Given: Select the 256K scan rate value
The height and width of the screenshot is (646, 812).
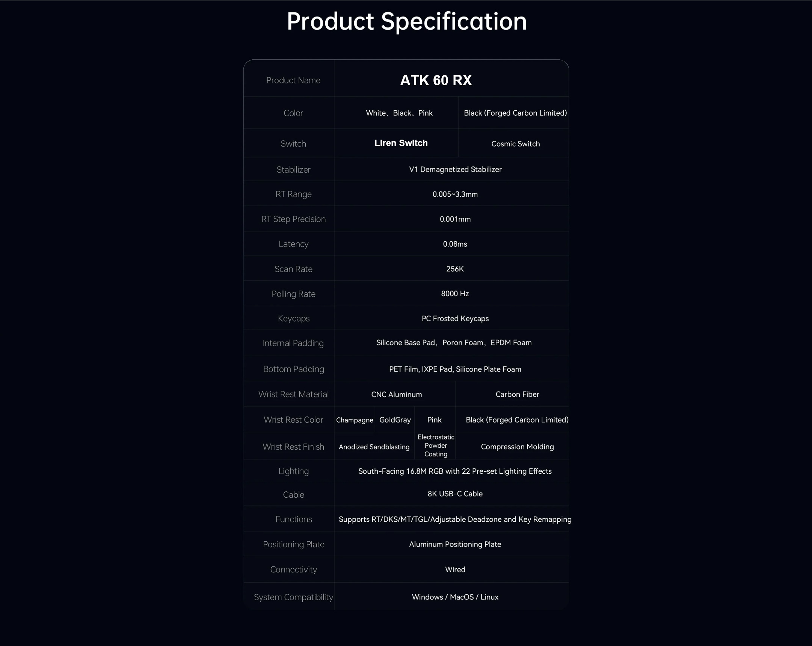Looking at the screenshot, I should [x=455, y=269].
